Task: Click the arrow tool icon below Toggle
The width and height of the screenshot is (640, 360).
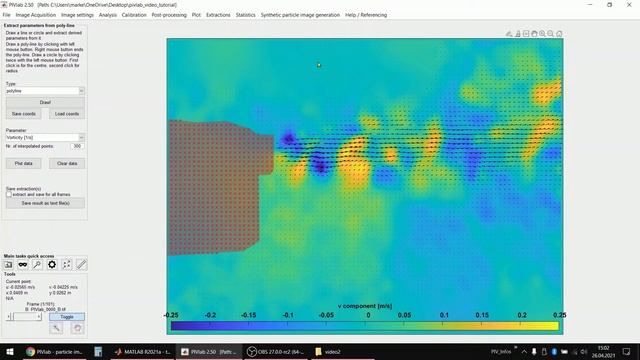Action: point(56,328)
